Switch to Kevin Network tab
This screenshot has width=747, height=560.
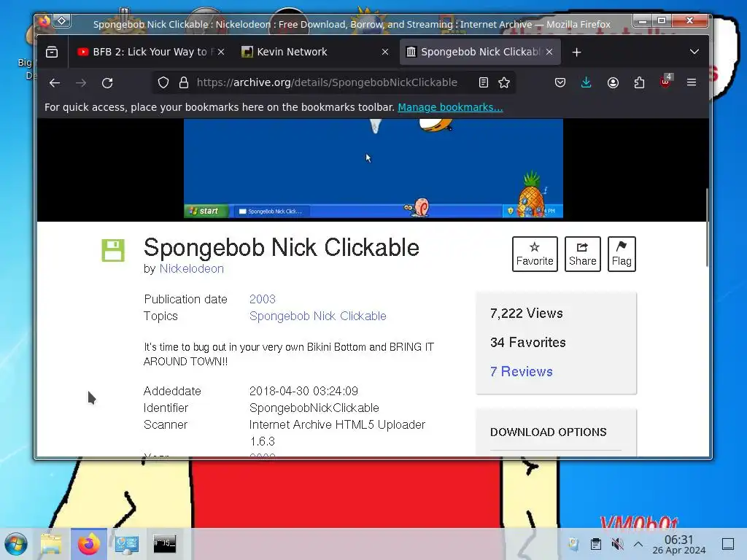point(314,52)
